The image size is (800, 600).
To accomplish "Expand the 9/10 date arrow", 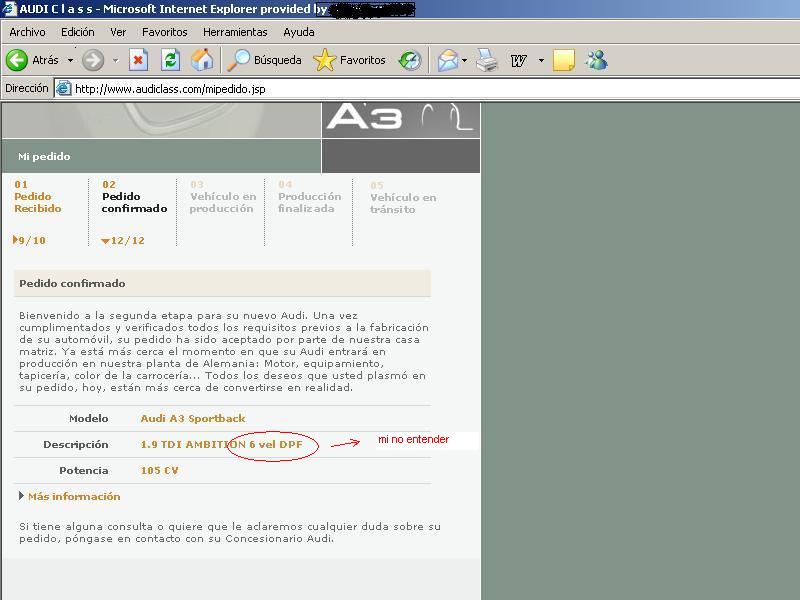I will (16, 240).
